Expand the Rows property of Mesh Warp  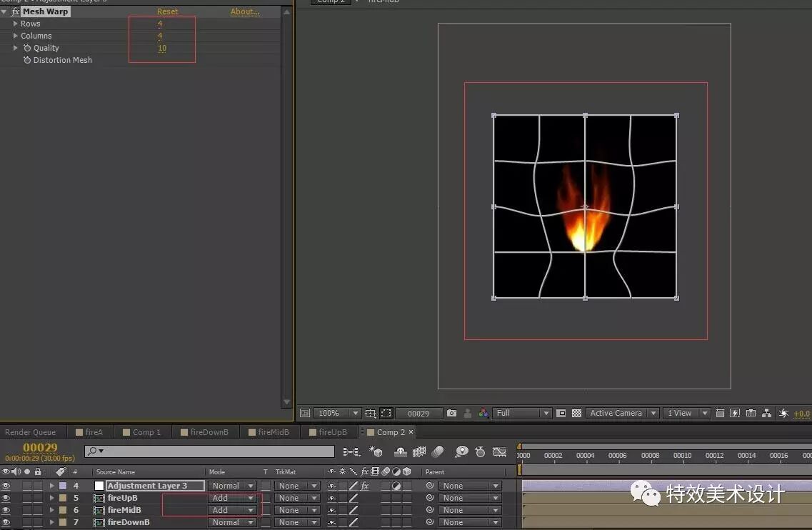[x=15, y=24]
